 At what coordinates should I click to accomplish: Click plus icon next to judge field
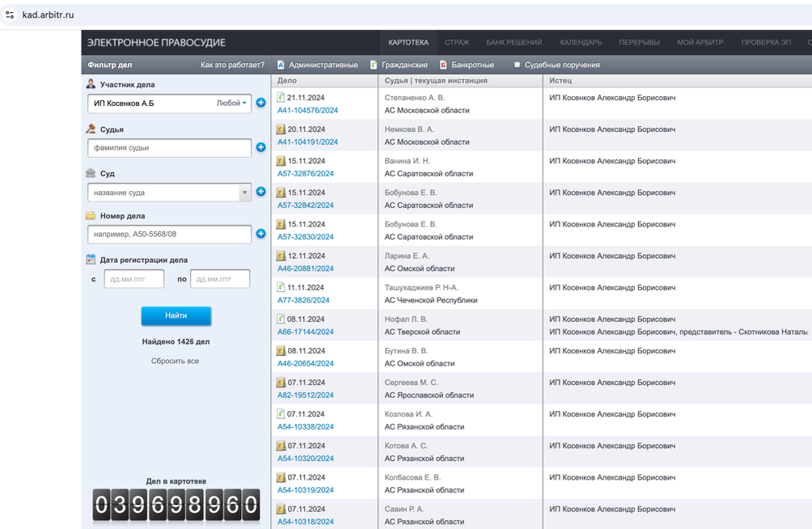click(x=261, y=147)
